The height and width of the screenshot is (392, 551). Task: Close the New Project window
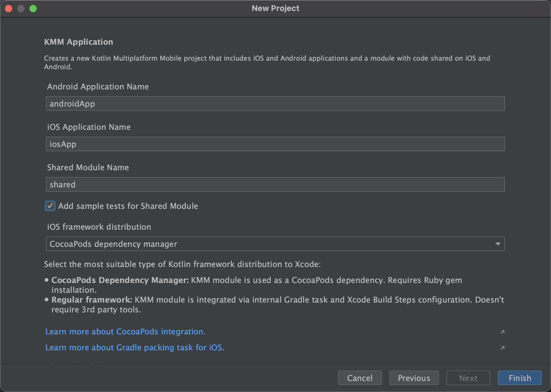pyautogui.click(x=9, y=9)
